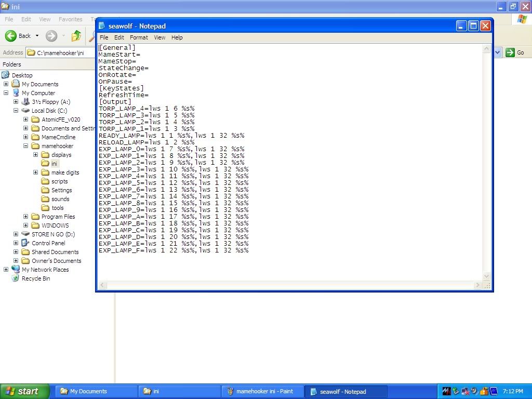Select the Owner's Documents folder icon
The image size is (532, 399).
25,260
